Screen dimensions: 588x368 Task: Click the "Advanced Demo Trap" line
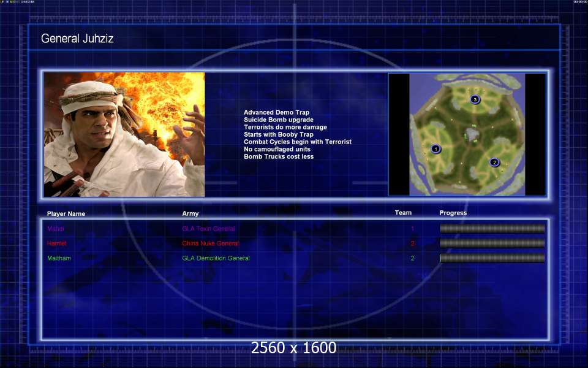pyautogui.click(x=276, y=112)
